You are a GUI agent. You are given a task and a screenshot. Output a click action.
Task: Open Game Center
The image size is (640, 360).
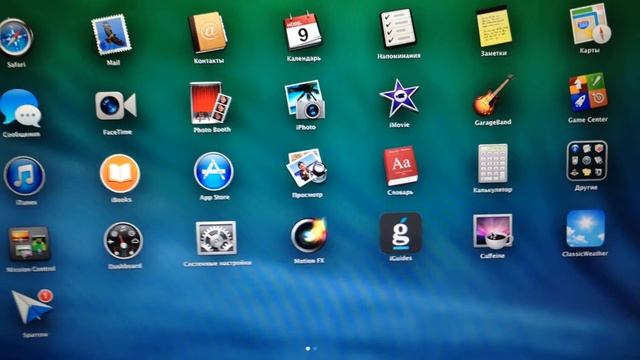pos(588,93)
